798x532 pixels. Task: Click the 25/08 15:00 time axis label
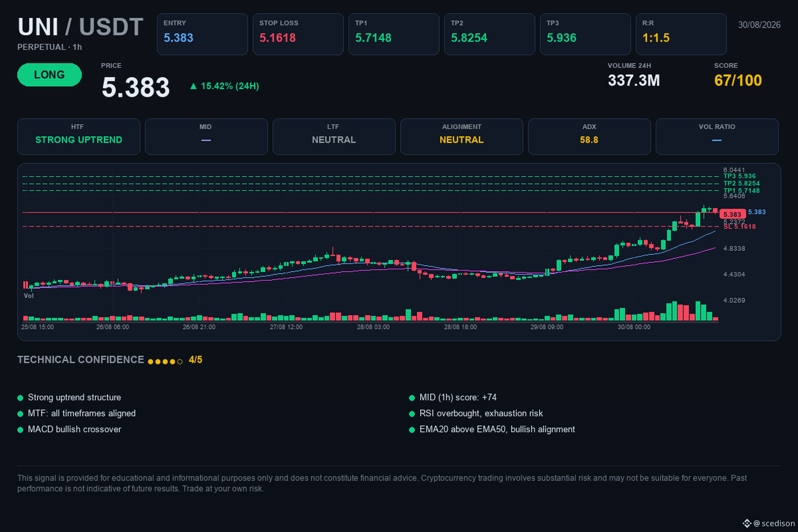click(37, 327)
